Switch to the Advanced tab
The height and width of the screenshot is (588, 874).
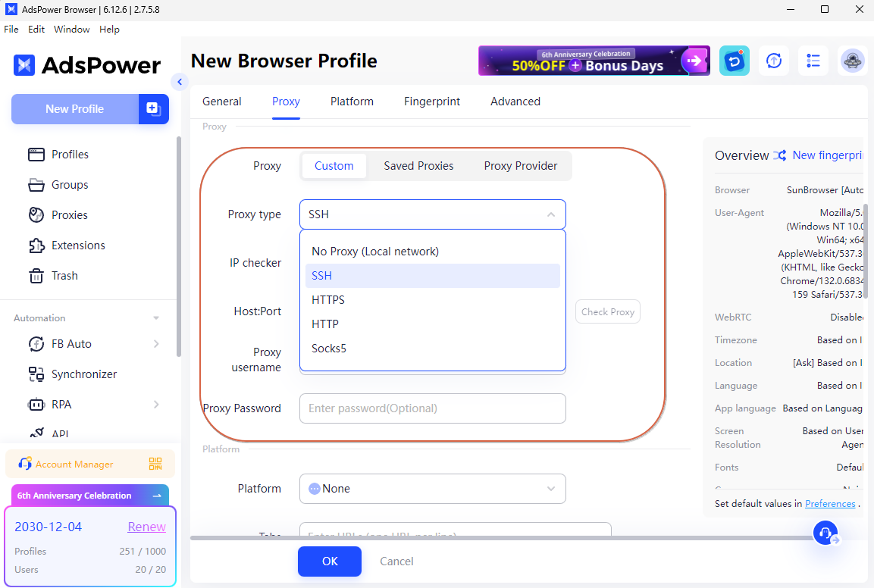tap(515, 102)
